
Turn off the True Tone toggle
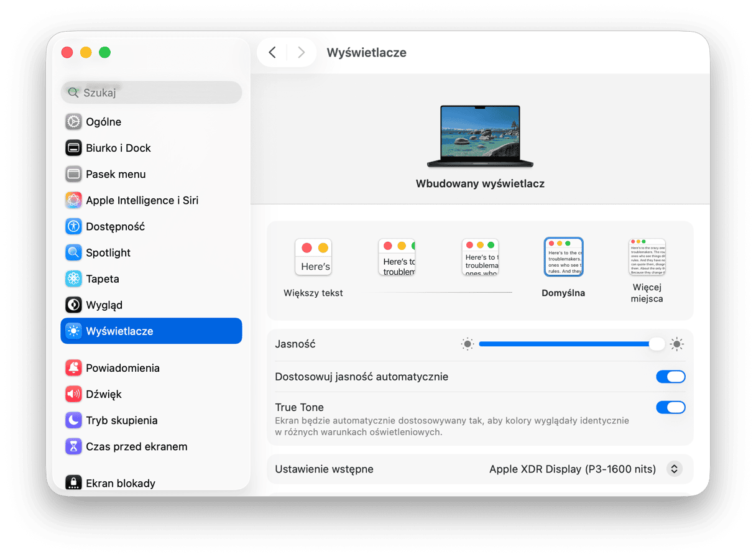pyautogui.click(x=670, y=407)
